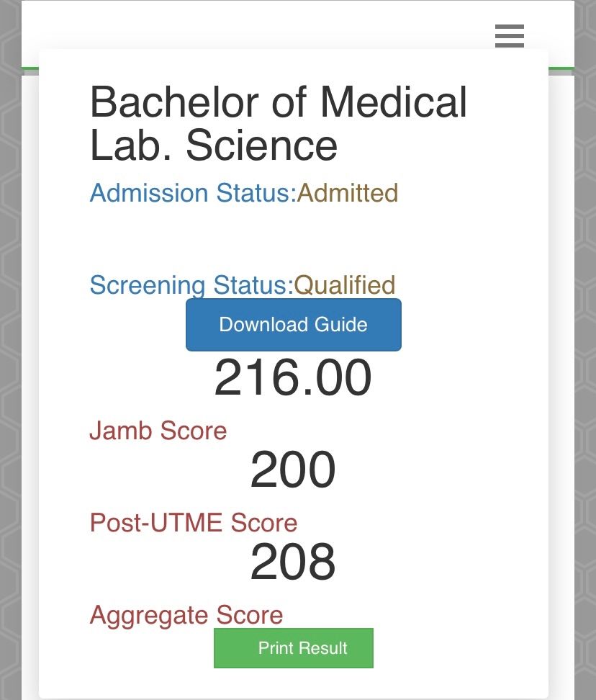596x700 pixels.
Task: Select the Jamb Score label
Action: click(158, 431)
